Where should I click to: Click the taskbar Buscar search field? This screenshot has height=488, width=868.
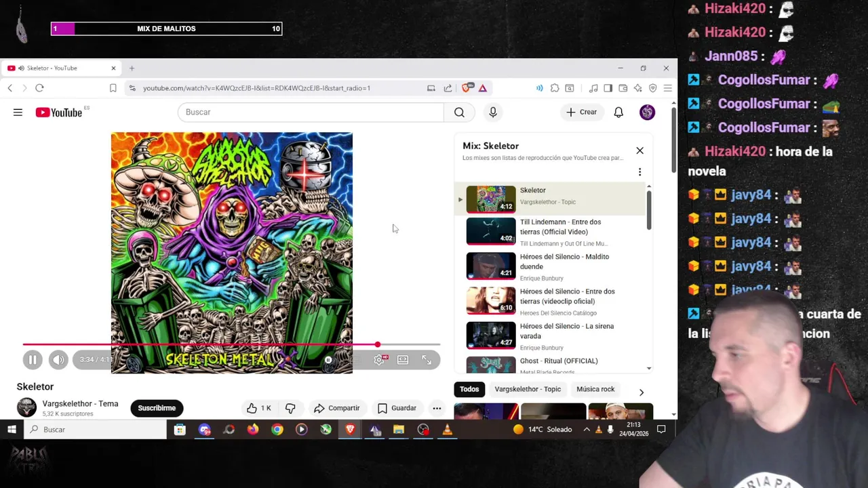tap(95, 430)
